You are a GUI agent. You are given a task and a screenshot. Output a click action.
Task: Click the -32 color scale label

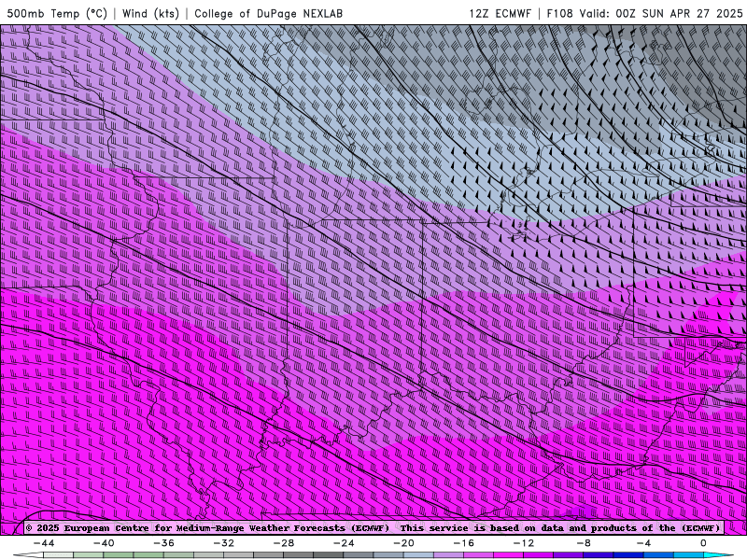click(224, 543)
